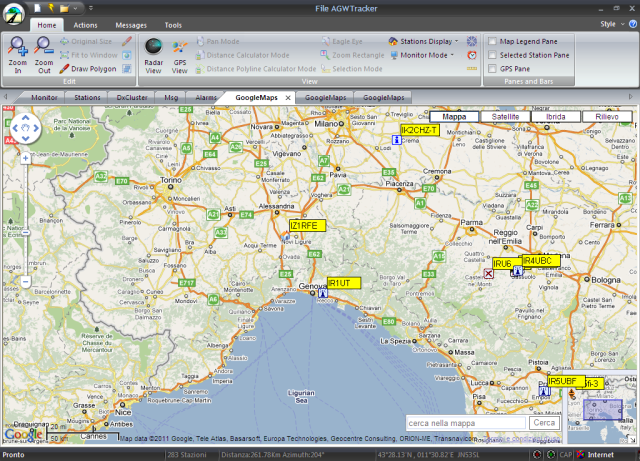Click the IK2CHZ-T station info icon
Image resolution: width=640 pixels, height=461 pixels.
pyautogui.click(x=396, y=140)
